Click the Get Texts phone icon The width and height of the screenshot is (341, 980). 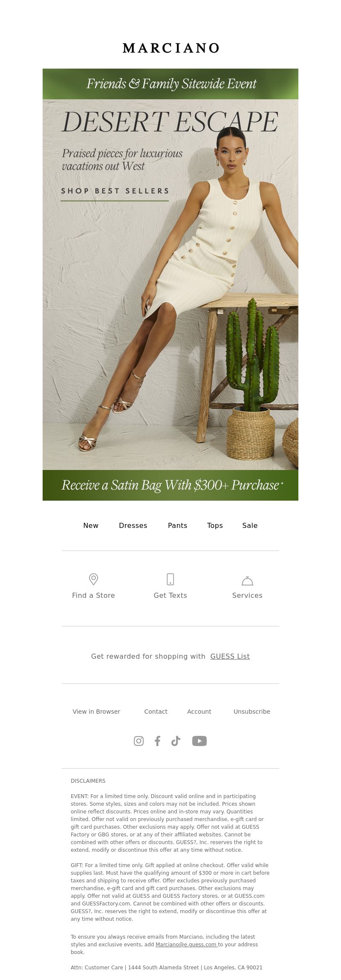[x=170, y=579]
